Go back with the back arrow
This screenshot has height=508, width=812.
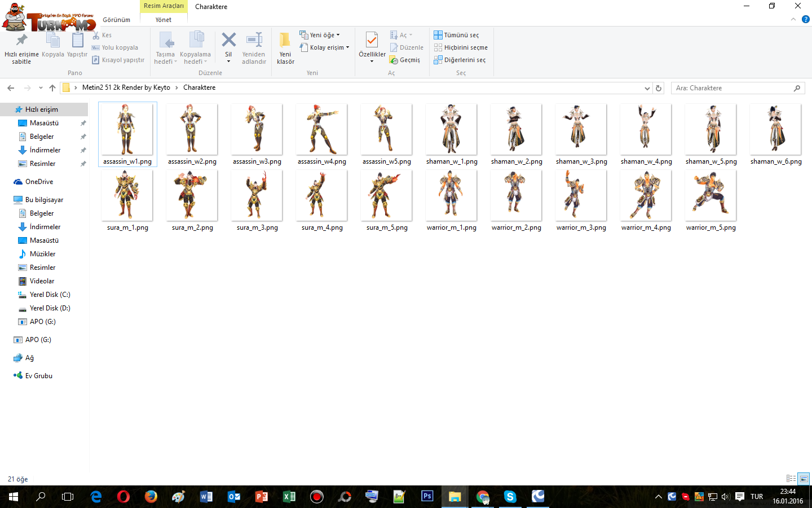click(11, 88)
